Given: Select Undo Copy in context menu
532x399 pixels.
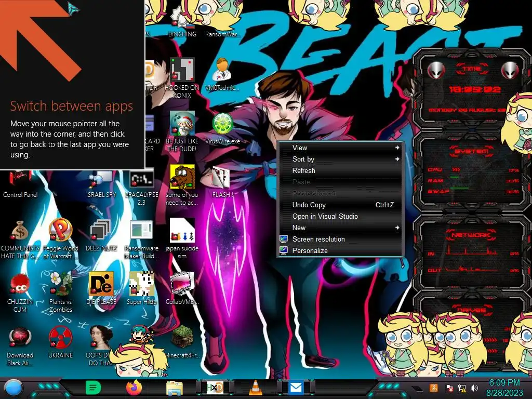Looking at the screenshot, I should 340,205.
